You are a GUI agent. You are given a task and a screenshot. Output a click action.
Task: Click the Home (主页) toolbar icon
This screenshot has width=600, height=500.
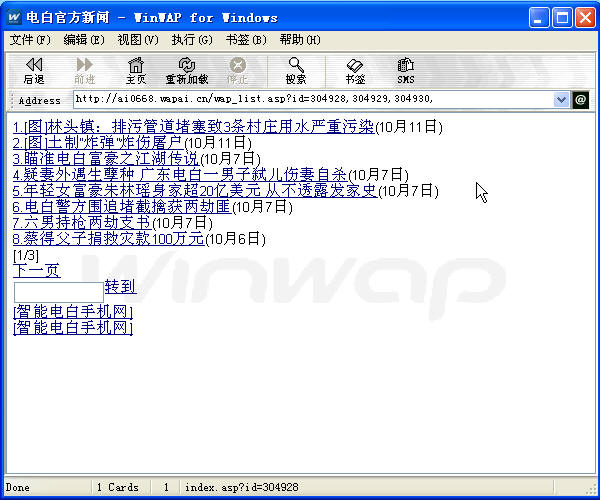135,69
